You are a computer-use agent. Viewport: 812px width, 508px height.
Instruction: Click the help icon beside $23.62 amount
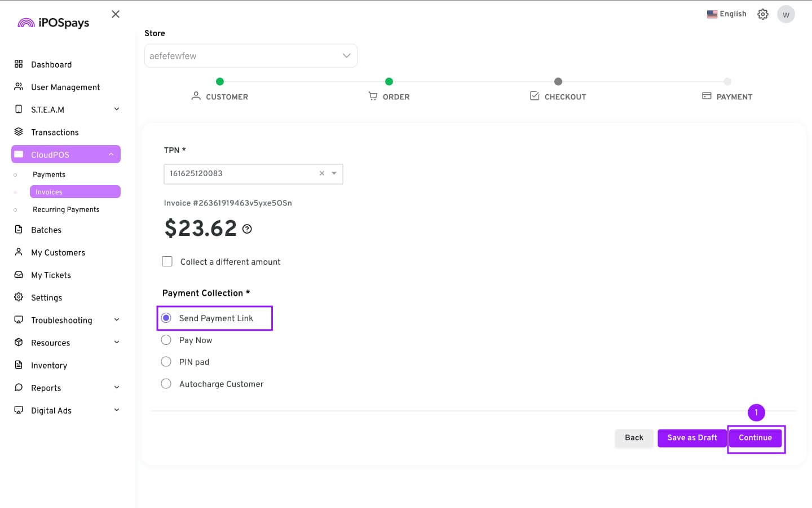(247, 229)
